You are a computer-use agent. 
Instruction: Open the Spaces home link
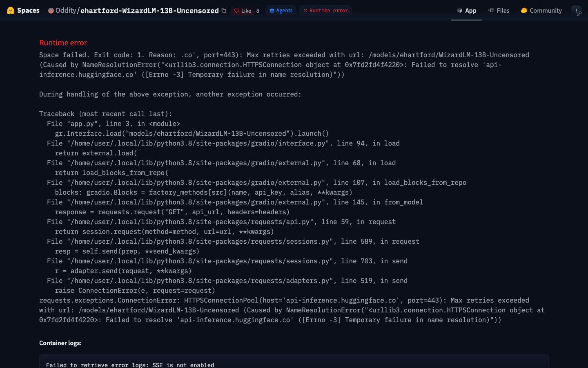[x=28, y=11]
